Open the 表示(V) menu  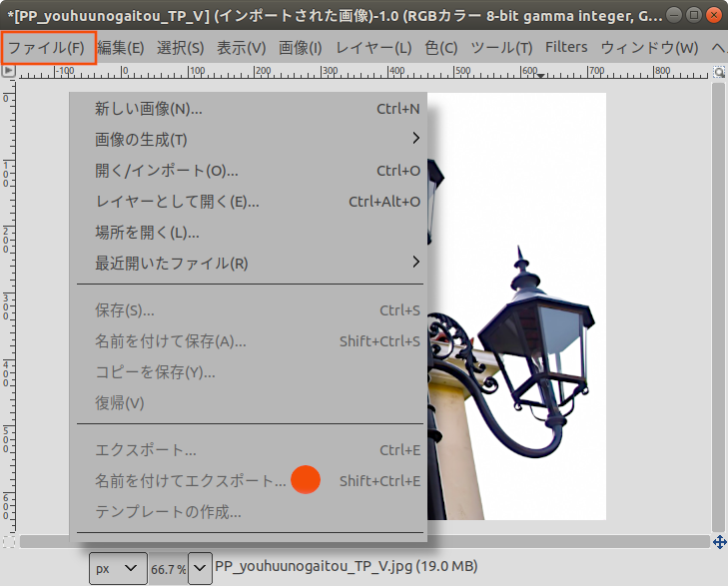click(x=241, y=47)
